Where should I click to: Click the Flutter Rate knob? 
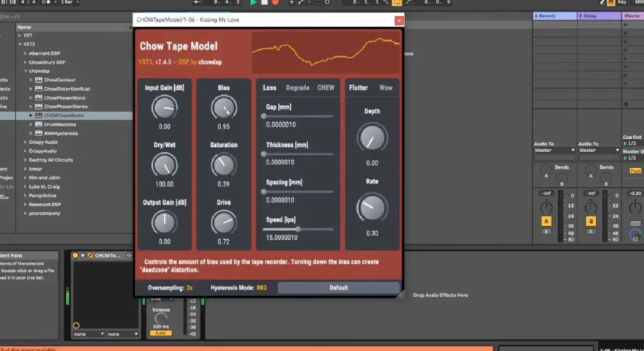pos(372,208)
